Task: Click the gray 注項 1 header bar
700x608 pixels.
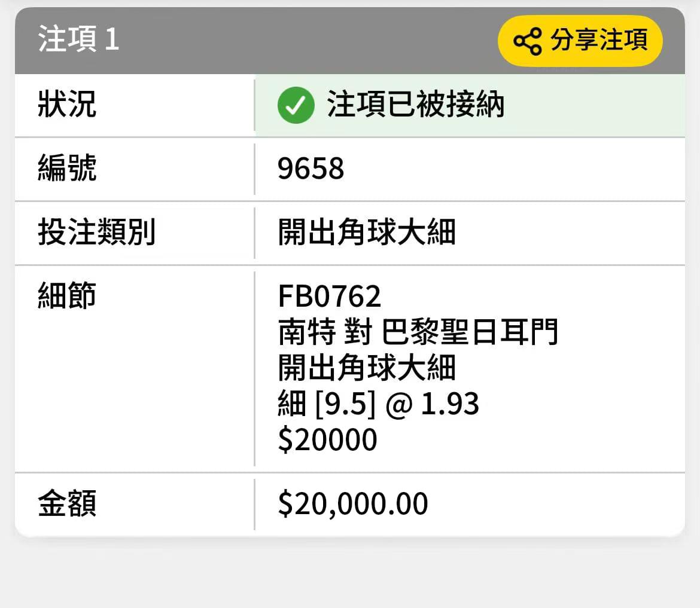Action: 350,41
